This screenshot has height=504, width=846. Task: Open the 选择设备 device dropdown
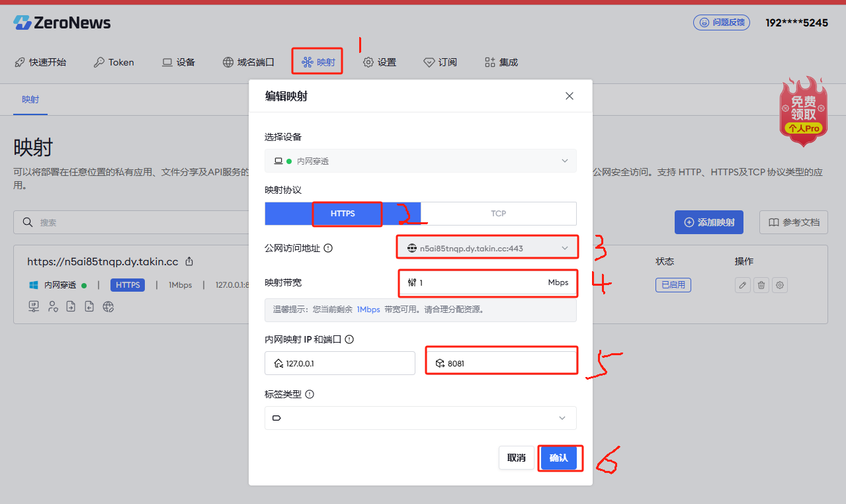tap(421, 161)
